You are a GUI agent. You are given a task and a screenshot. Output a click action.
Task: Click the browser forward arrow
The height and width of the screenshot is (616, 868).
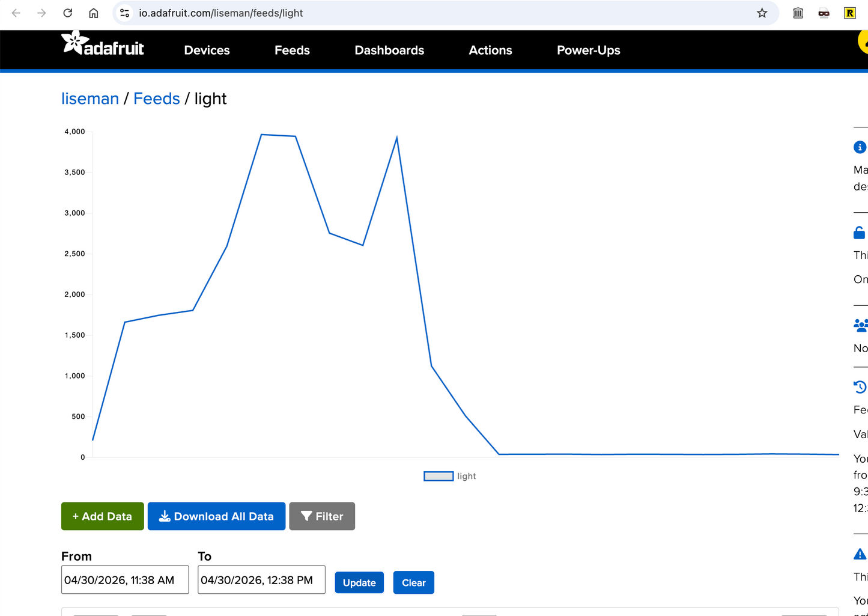point(41,13)
